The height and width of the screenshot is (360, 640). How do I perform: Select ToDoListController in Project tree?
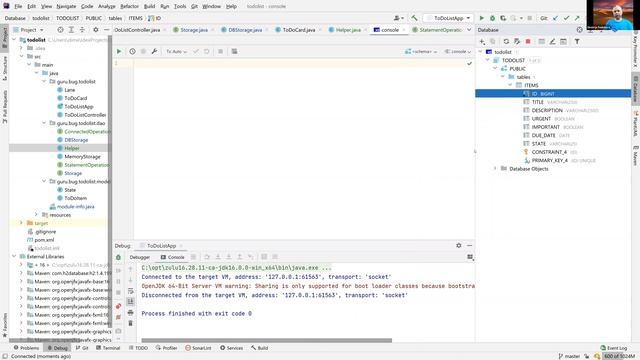85,115
